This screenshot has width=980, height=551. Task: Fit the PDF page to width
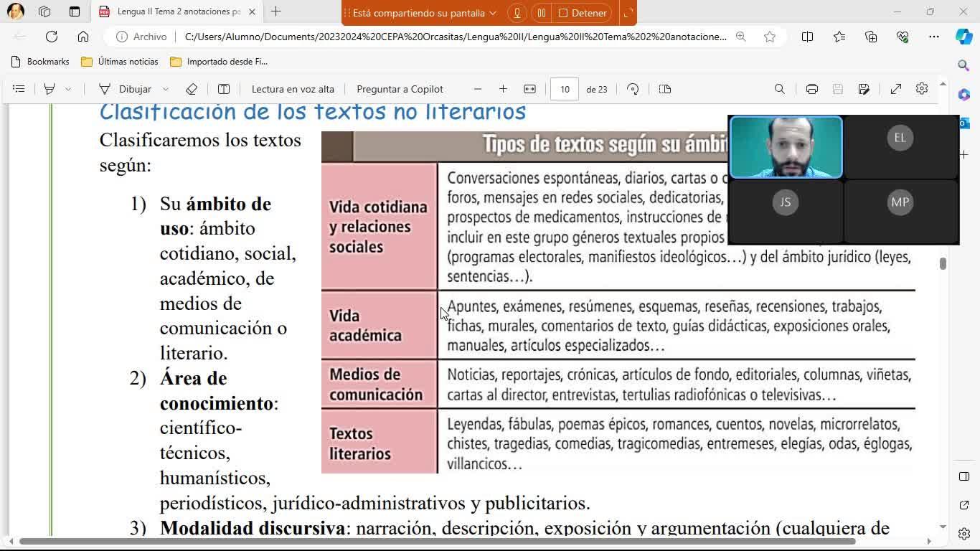tap(529, 89)
